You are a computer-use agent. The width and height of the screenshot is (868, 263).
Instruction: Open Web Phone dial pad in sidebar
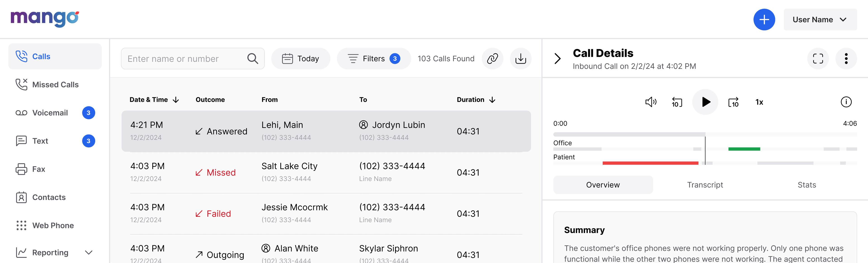tap(55, 226)
